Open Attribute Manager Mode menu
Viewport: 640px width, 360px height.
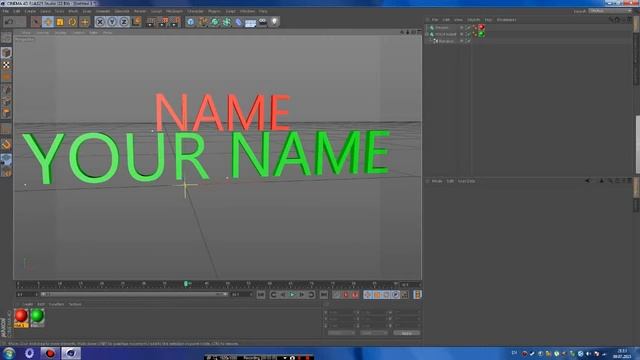tap(437, 181)
